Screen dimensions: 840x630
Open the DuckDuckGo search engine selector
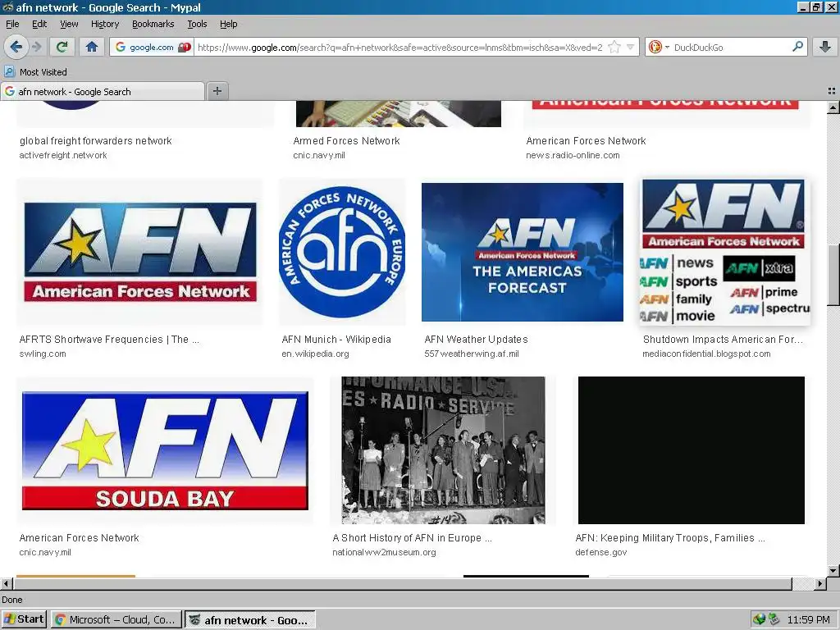[x=659, y=47]
